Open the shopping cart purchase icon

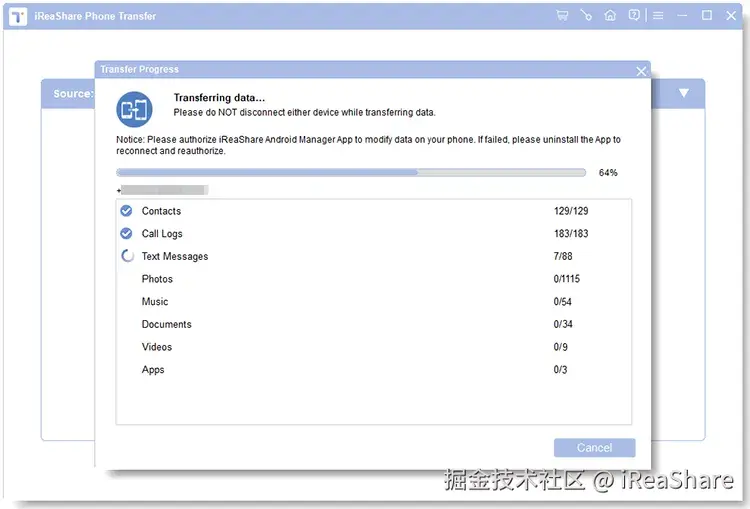pyautogui.click(x=562, y=15)
